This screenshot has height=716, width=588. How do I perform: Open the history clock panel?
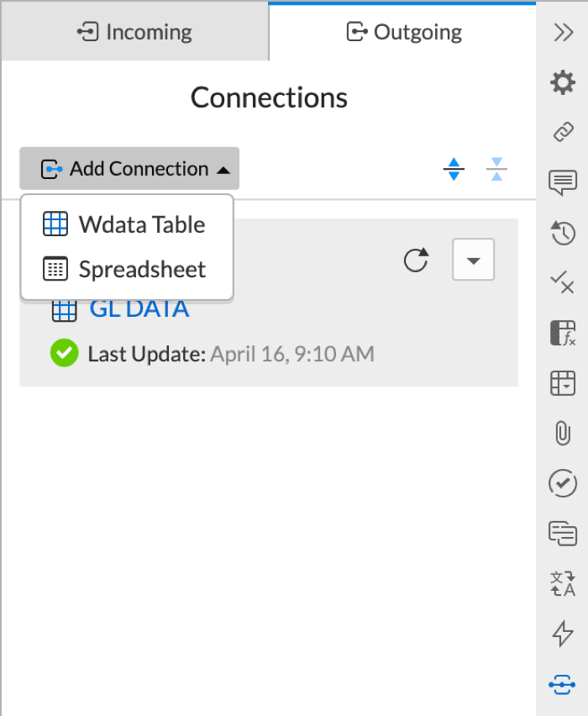[x=562, y=233]
